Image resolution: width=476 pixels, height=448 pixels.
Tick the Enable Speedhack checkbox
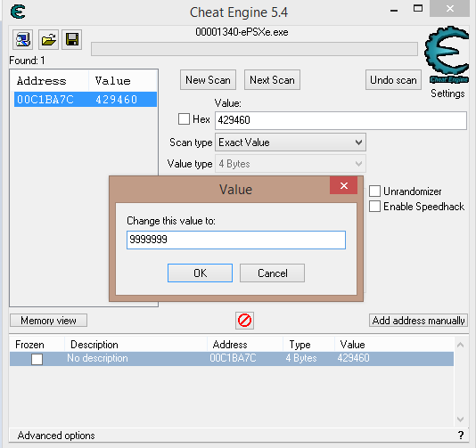(x=375, y=207)
